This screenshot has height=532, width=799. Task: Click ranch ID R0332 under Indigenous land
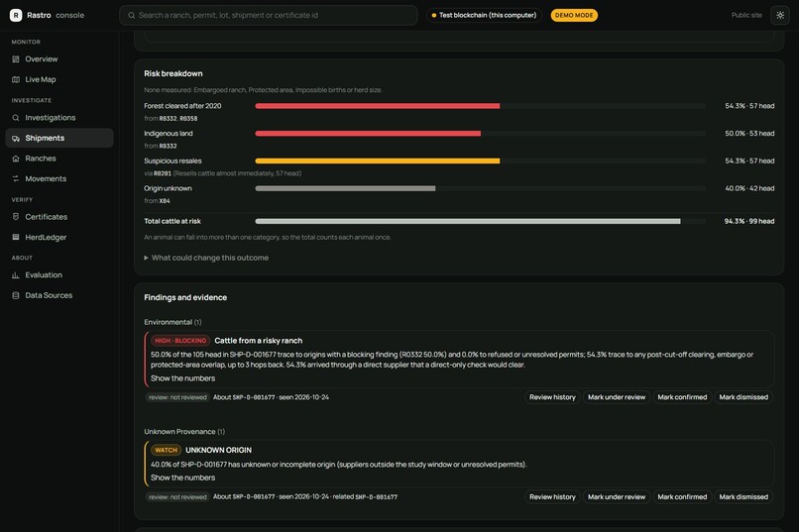pos(168,146)
